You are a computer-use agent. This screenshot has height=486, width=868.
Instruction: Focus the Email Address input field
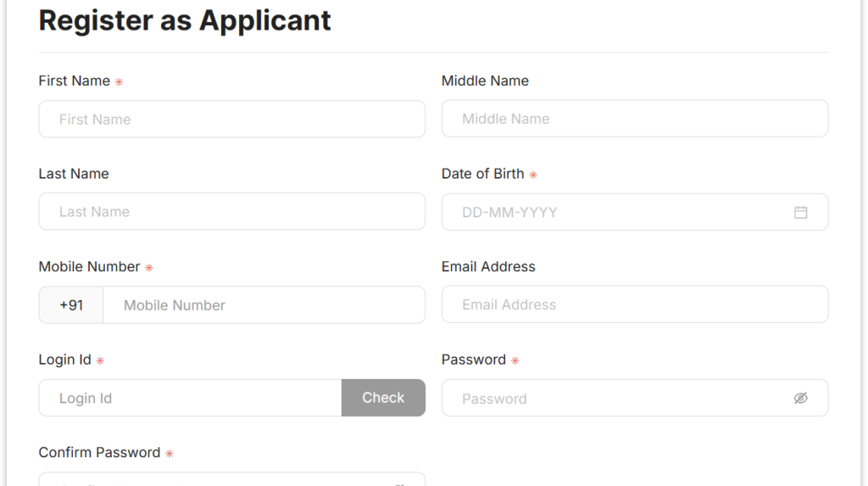635,304
